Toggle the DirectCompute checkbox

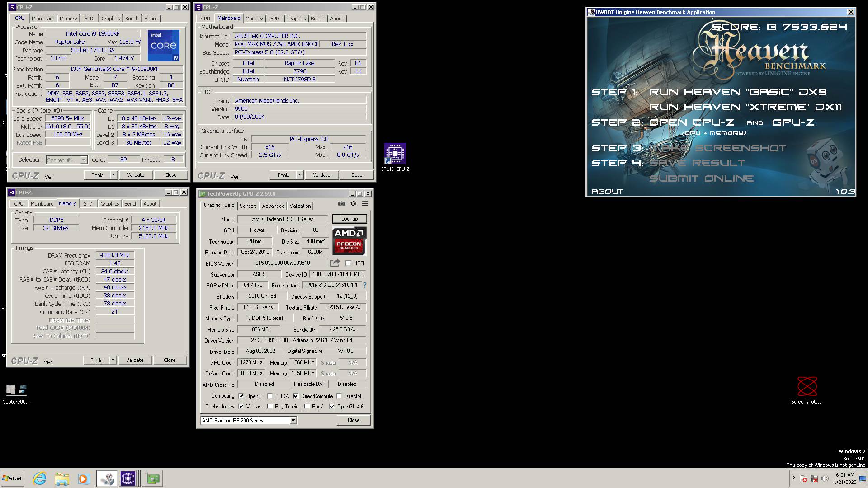point(296,396)
